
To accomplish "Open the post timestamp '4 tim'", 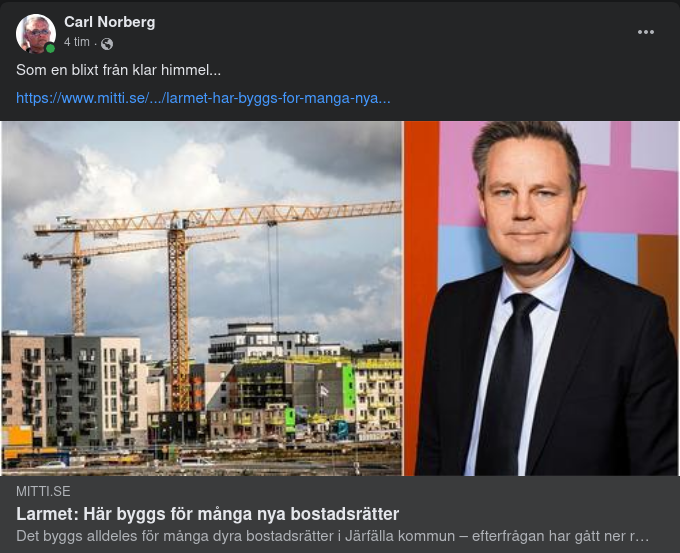I will [77, 42].
